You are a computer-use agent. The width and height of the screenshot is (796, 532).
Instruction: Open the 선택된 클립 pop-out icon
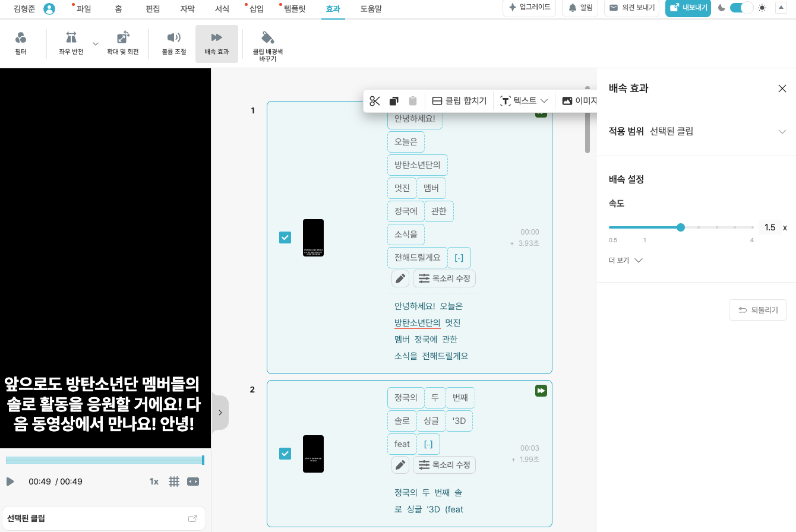click(x=192, y=518)
